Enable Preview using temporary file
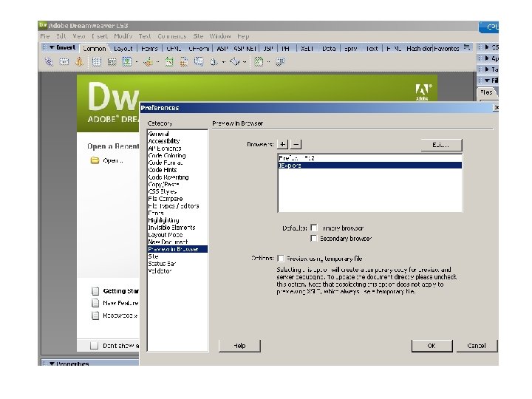532x399 pixels. (x=281, y=258)
